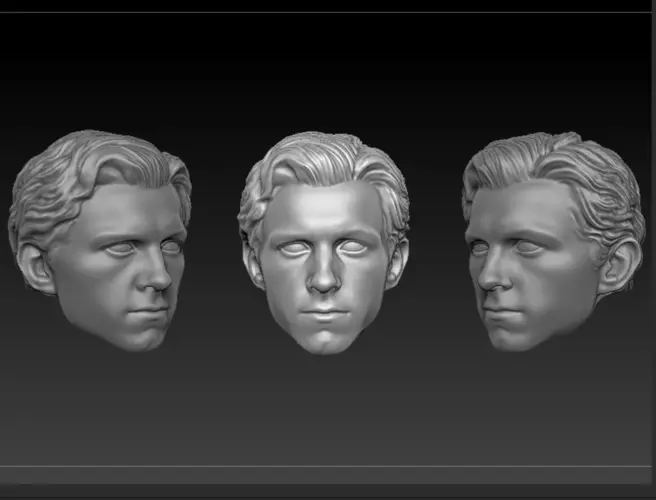Click the center head's right-side eye
Screen dimensions: 656x500
pos(354,248)
